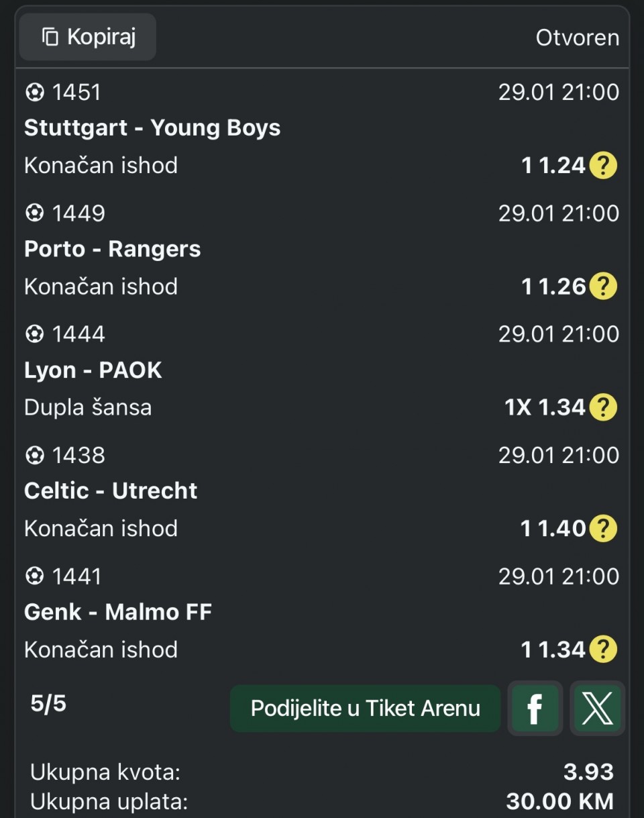The image size is (644, 818).
Task: Open the Celtic - Utrecht match
Action: pyautogui.click(x=111, y=491)
